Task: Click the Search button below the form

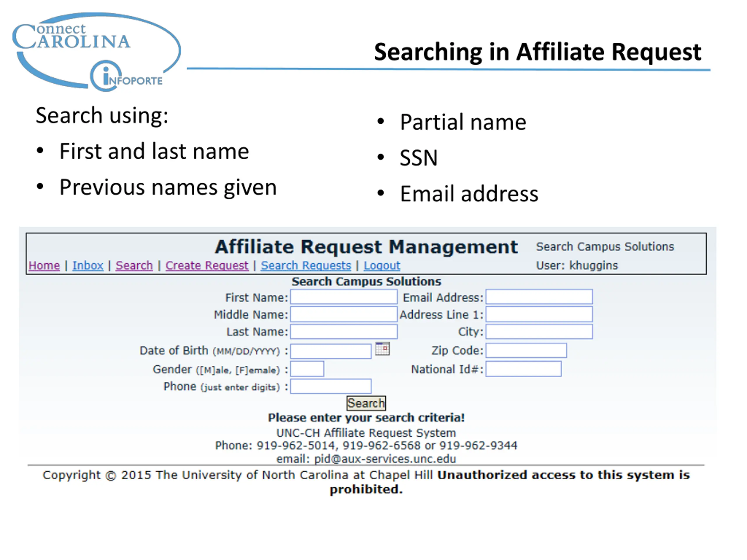Action: [x=366, y=403]
